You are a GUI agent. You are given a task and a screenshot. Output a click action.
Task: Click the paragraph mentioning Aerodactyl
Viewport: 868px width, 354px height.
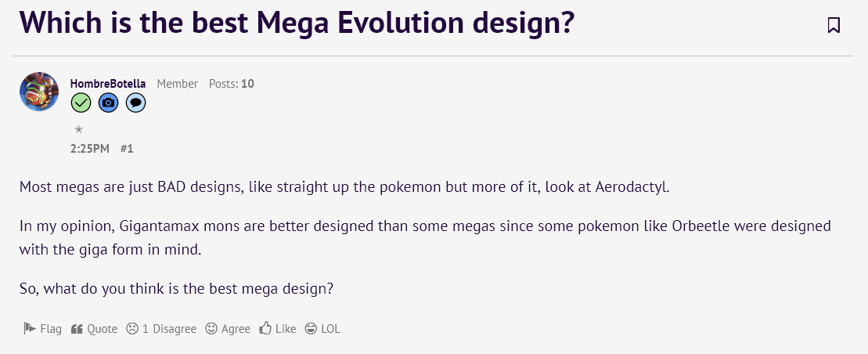(x=344, y=188)
